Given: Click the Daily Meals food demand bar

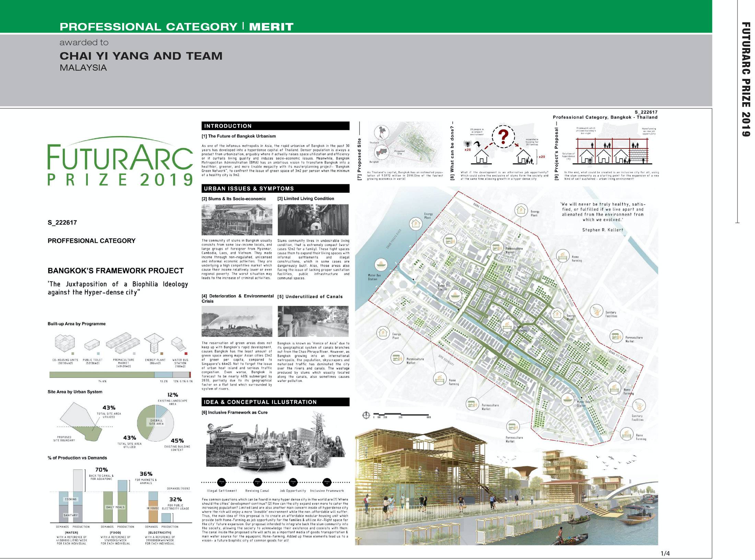Looking at the screenshot, I should click(108, 507).
